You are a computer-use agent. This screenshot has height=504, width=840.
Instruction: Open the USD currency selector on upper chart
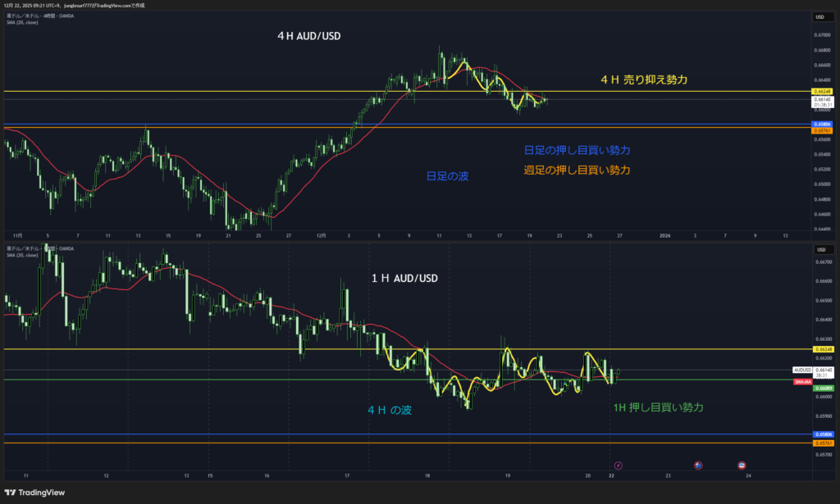coord(819,16)
